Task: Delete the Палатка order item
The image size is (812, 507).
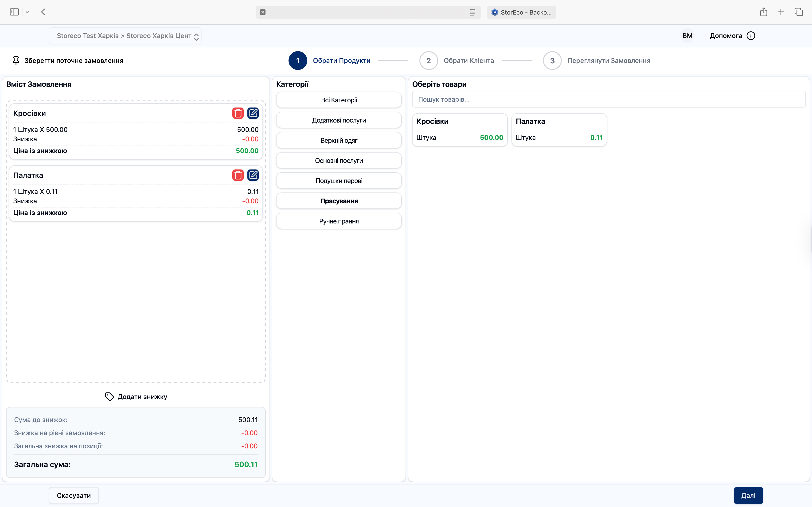Action: pyautogui.click(x=238, y=175)
